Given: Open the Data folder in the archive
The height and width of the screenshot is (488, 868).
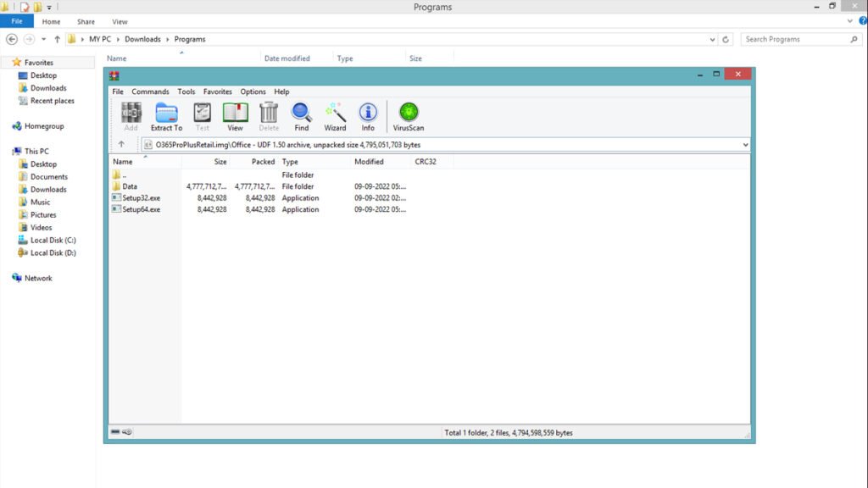Looking at the screenshot, I should 129,186.
